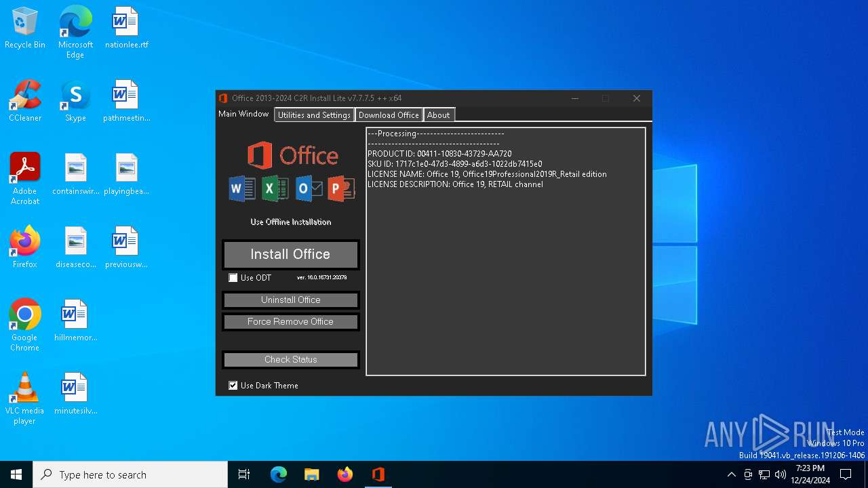Click the volume icon in the tray
This screenshot has height=488, width=868.
(x=781, y=474)
